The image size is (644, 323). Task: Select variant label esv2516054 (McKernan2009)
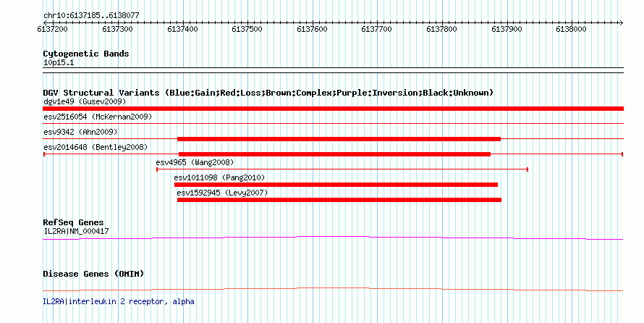click(x=98, y=117)
